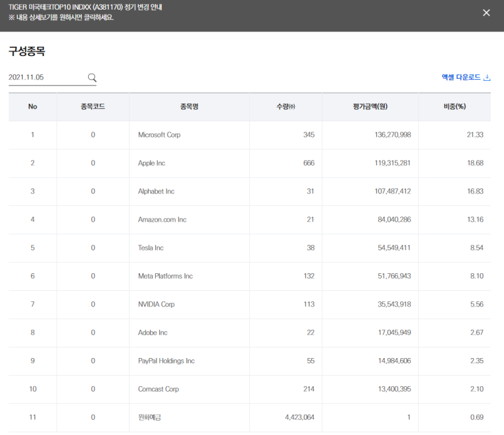Click valuation amount 136,270,998

click(x=393, y=135)
